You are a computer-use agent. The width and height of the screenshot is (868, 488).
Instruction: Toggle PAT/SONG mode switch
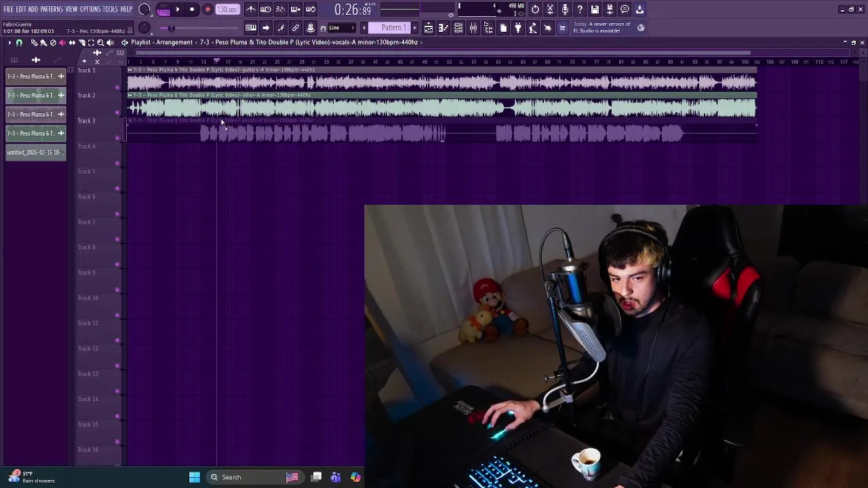point(163,9)
